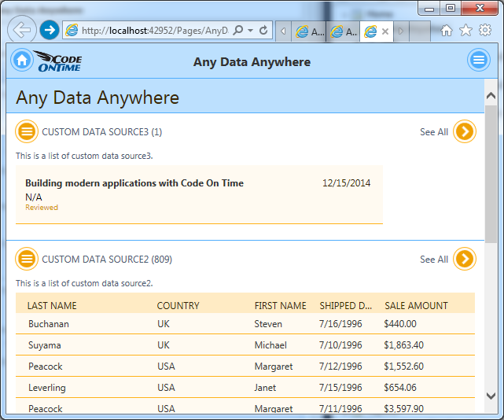This screenshot has height=420, width=504.
Task: Sort by the Last Name column header
Action: tap(52, 305)
